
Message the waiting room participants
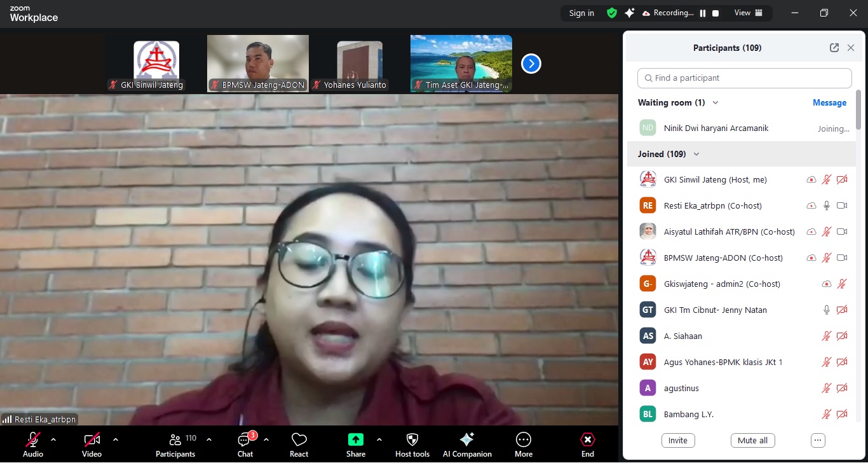click(829, 102)
